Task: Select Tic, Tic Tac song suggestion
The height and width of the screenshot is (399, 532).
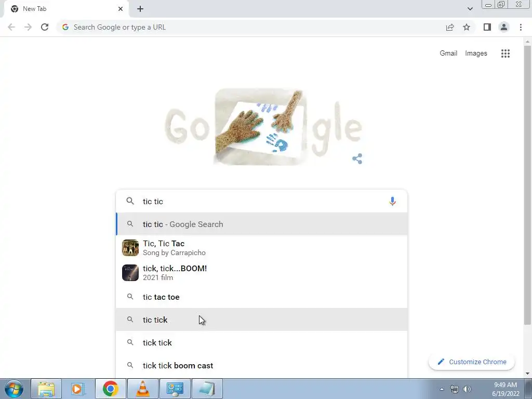Action: [x=262, y=248]
